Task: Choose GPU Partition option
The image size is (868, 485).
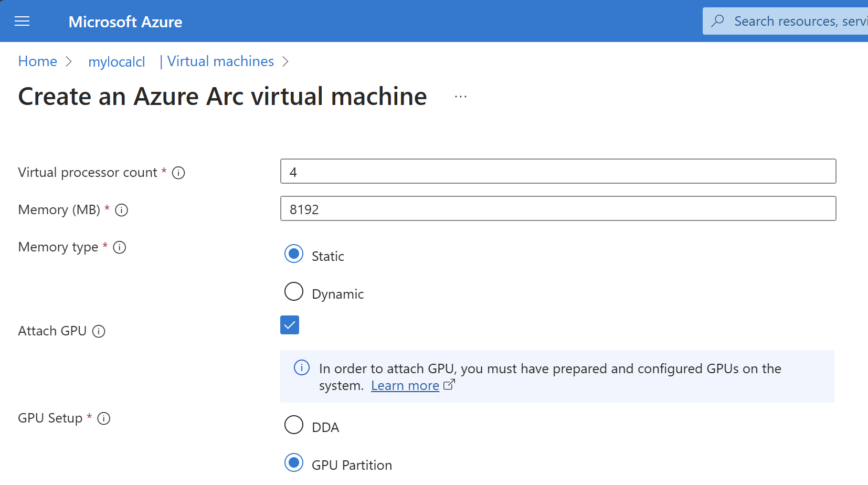Action: pos(294,462)
